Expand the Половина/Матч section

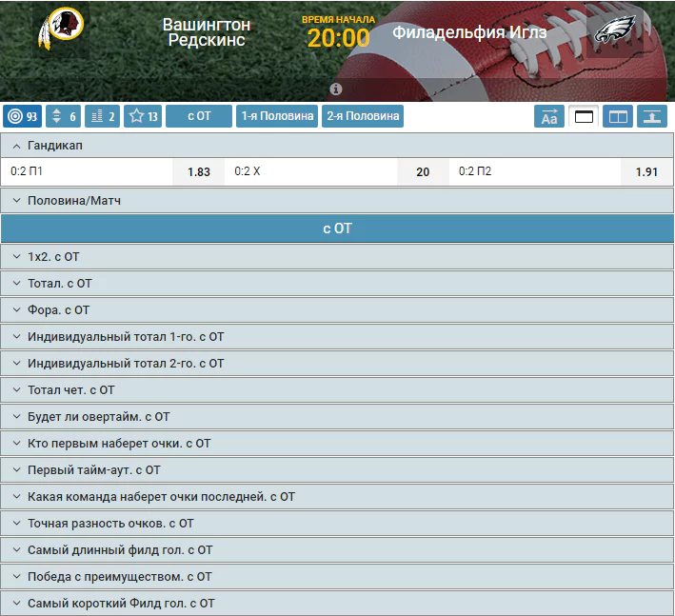click(337, 201)
